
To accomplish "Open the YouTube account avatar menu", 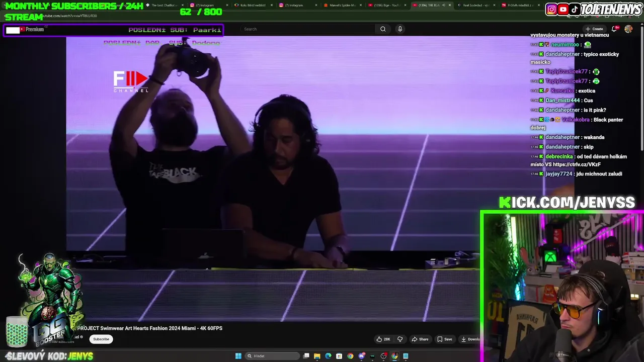I will pyautogui.click(x=628, y=29).
